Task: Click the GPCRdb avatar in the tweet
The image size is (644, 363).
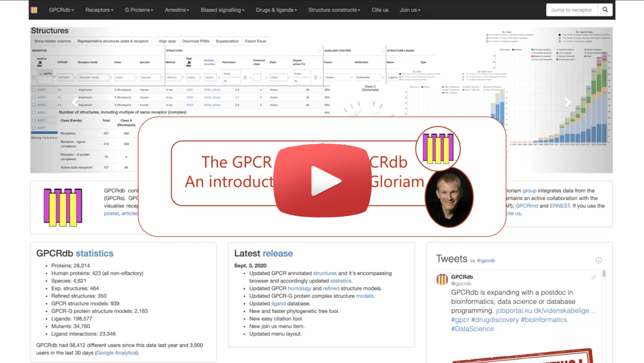Action: click(442, 279)
